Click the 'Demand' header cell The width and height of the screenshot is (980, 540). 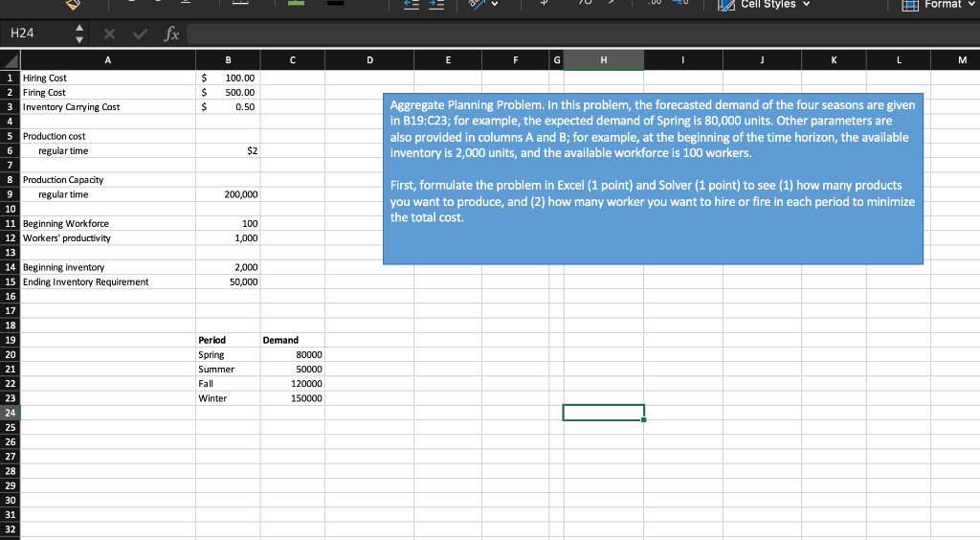click(x=293, y=340)
